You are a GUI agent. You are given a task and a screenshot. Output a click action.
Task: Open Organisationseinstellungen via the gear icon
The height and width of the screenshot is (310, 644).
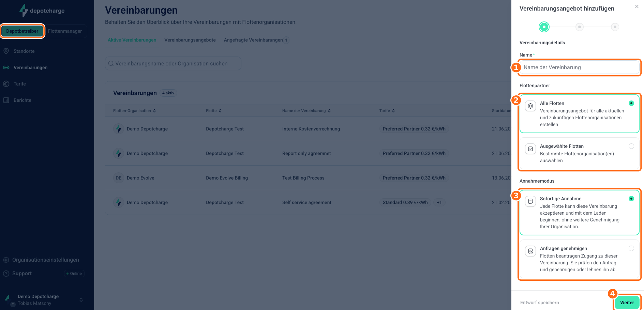pos(6,260)
